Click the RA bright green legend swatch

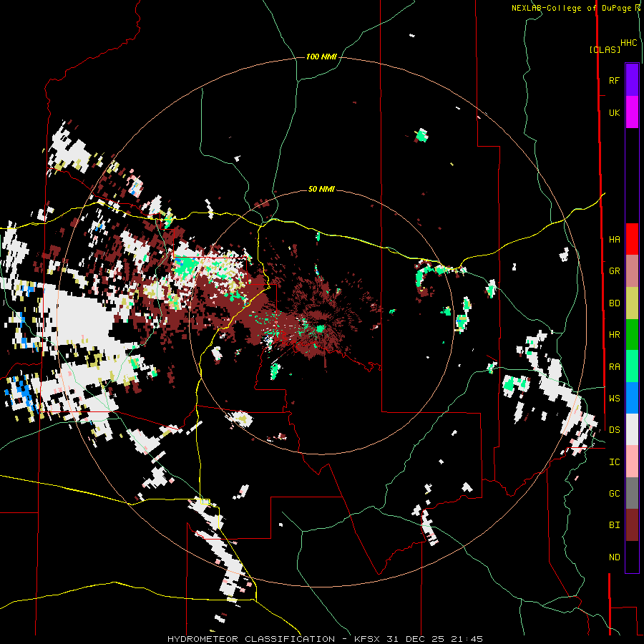(632, 366)
